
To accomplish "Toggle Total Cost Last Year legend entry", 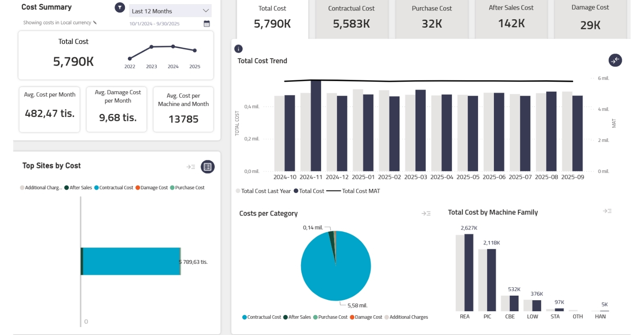I will click(263, 191).
